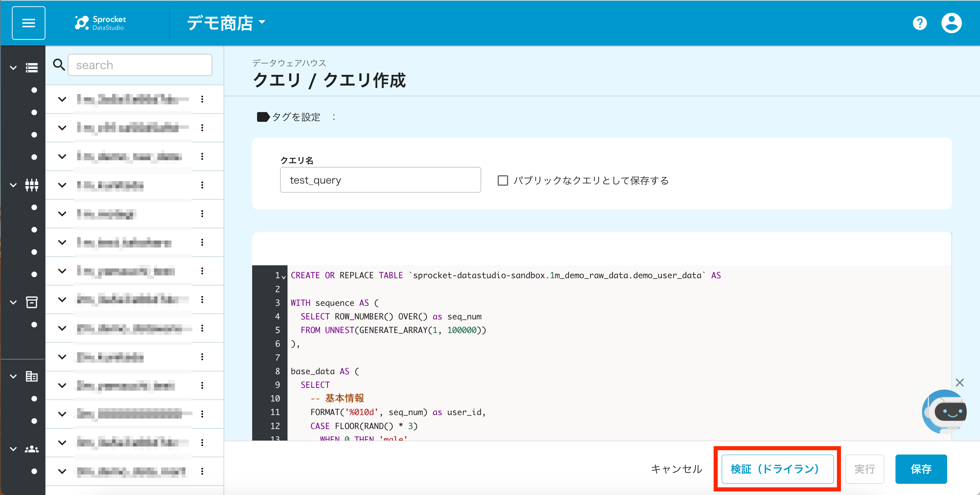Open kebab menu of first dataset row
This screenshot has width=980, height=495.
click(202, 99)
